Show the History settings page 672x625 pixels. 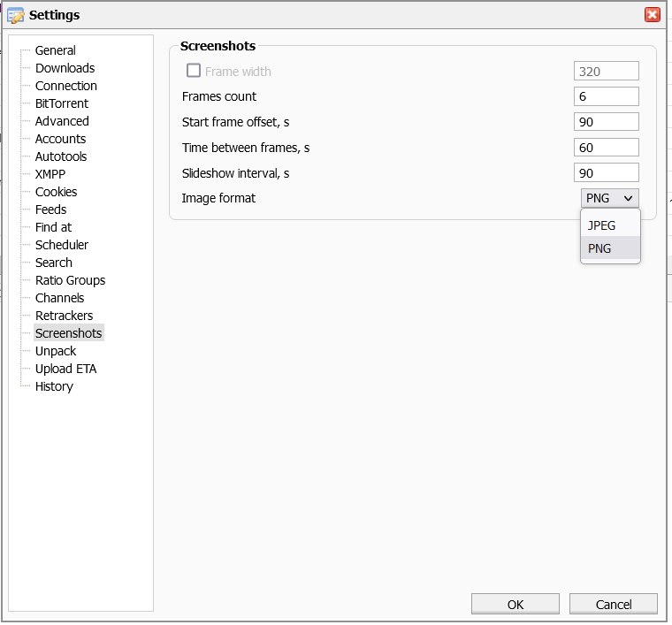54,386
